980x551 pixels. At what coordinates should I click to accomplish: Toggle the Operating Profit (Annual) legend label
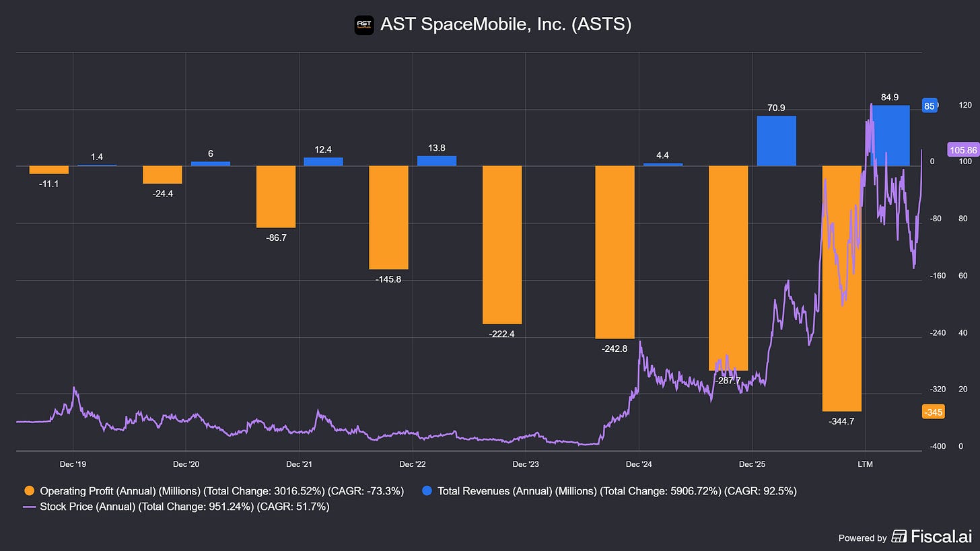click(222, 491)
